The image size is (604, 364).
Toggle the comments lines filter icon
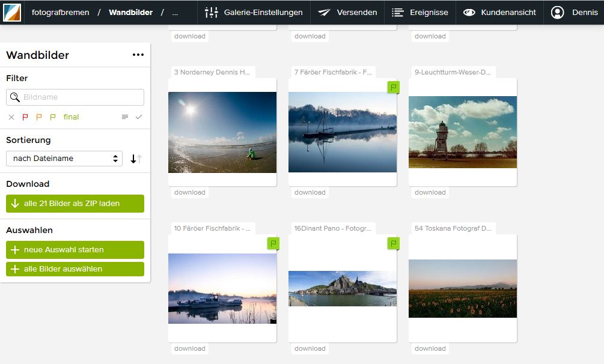(125, 117)
